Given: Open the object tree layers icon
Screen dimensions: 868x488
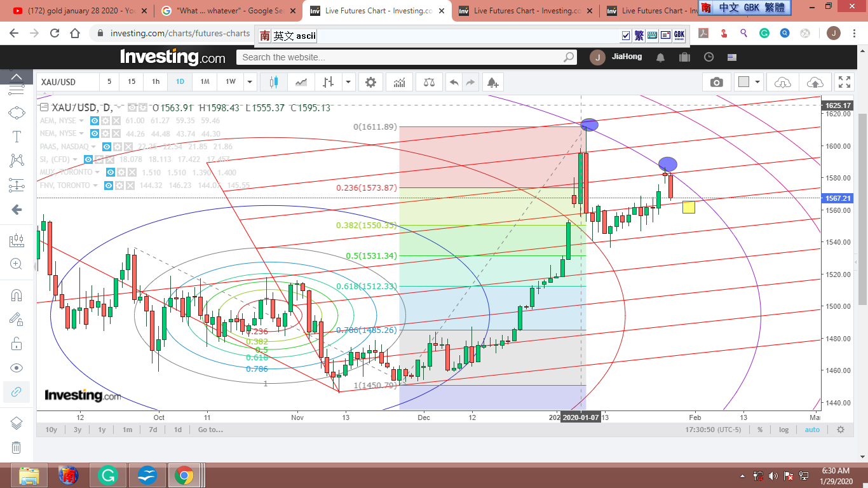Looking at the screenshot, I should pyautogui.click(x=17, y=423).
